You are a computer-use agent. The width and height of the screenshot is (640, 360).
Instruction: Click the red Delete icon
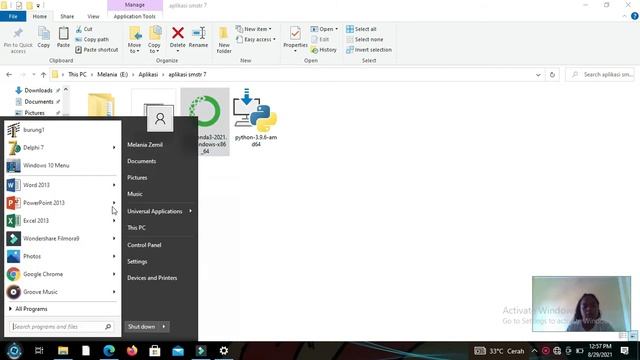[178, 33]
